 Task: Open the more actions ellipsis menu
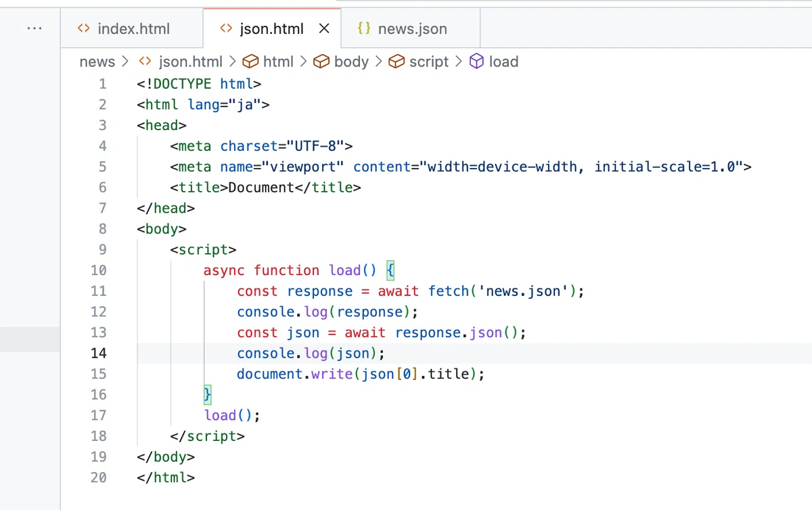tap(34, 28)
